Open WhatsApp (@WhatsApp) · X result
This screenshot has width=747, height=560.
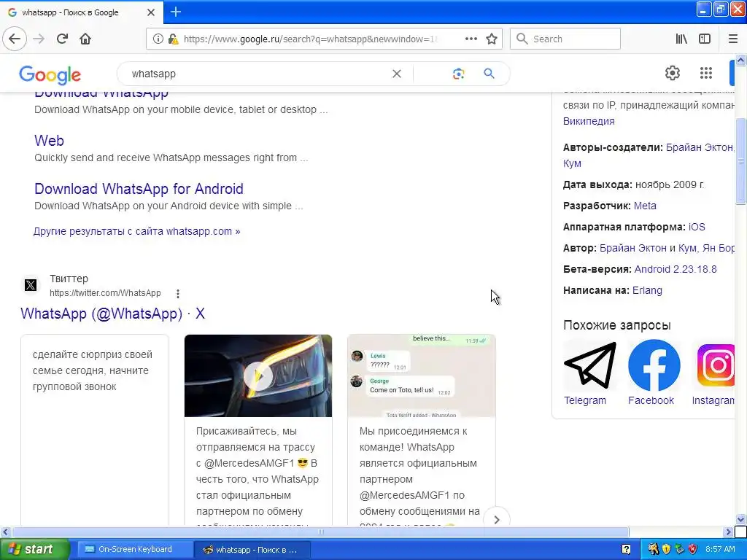click(x=113, y=314)
